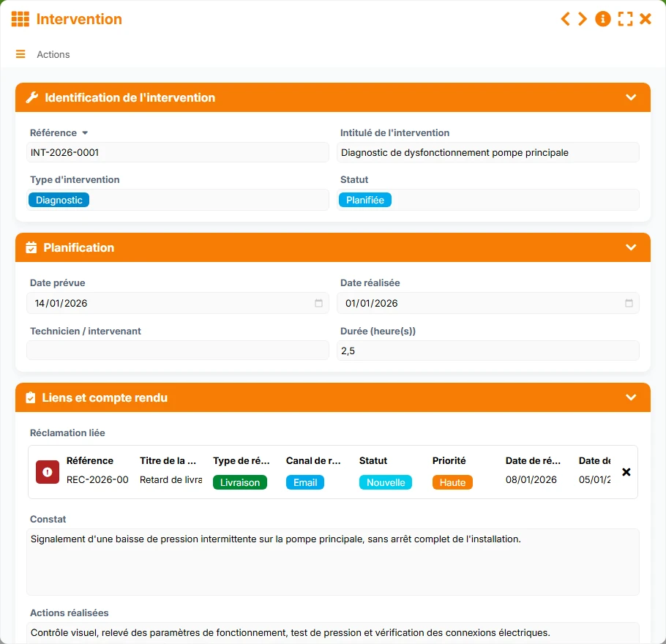Open the info circle icon
The width and height of the screenshot is (666, 644).
(x=603, y=19)
